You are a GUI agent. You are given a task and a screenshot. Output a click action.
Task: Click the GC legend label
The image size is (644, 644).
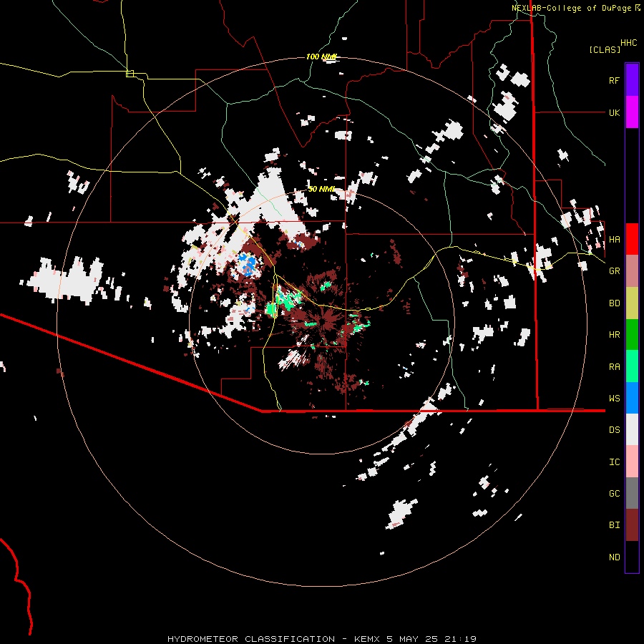[x=614, y=494]
